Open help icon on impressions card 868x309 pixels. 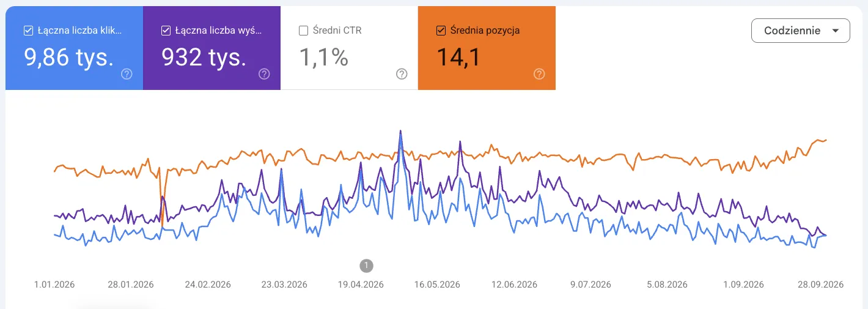click(264, 74)
